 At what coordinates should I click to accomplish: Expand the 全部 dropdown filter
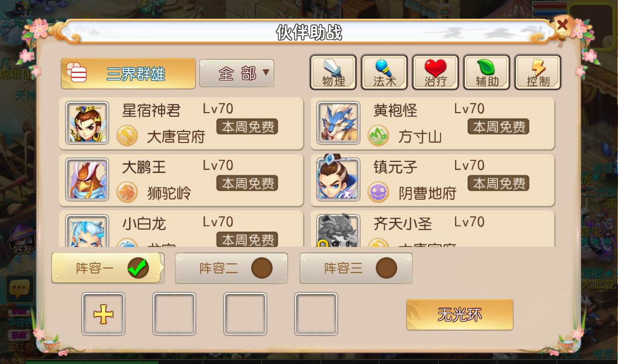(x=237, y=73)
